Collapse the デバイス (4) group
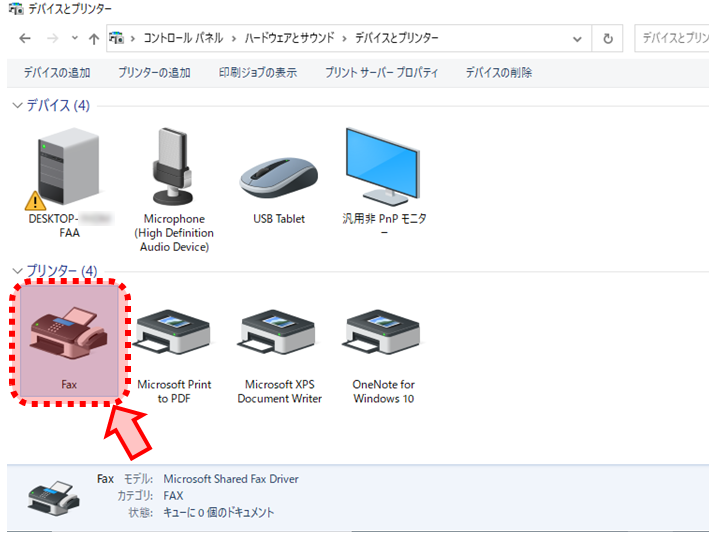The image size is (709, 534). 17,105
